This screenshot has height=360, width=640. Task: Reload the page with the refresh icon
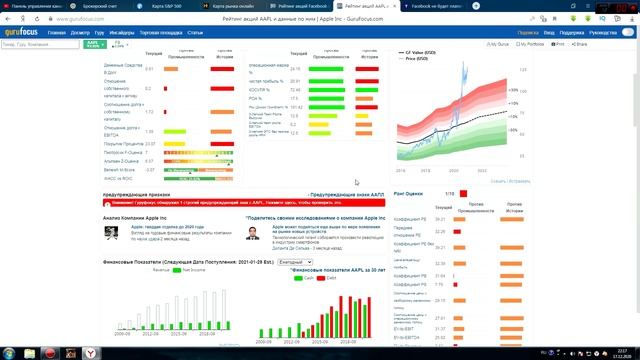[37, 19]
